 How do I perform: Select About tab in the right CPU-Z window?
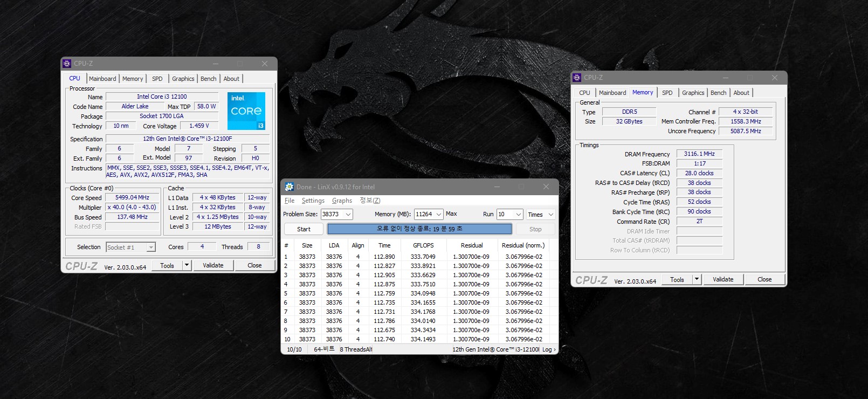pos(741,93)
